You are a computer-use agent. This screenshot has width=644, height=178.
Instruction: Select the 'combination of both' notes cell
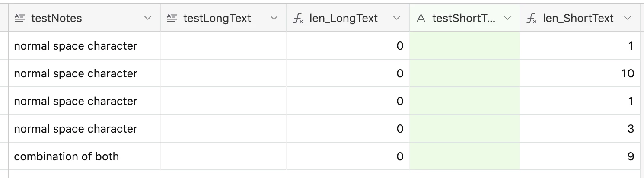pyautogui.click(x=84, y=156)
